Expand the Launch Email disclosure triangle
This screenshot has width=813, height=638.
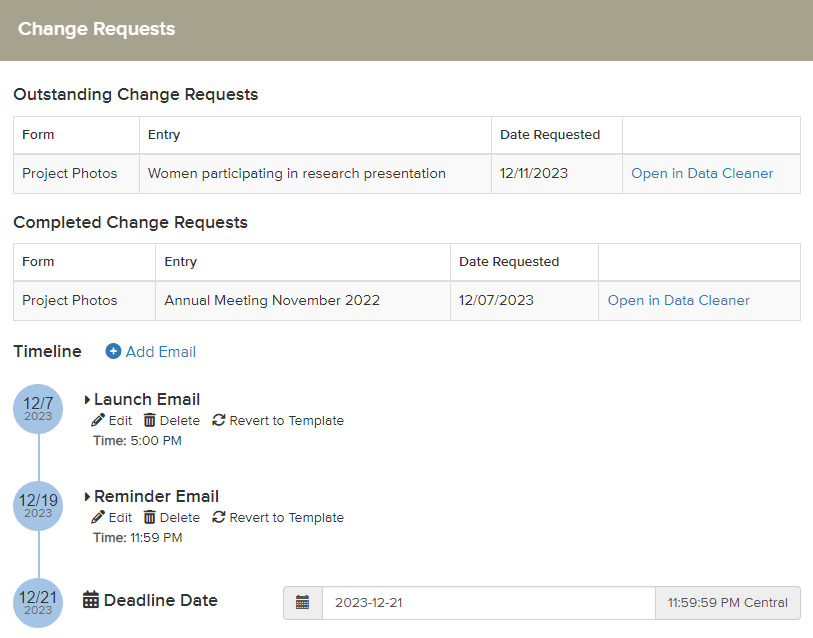[x=88, y=400]
